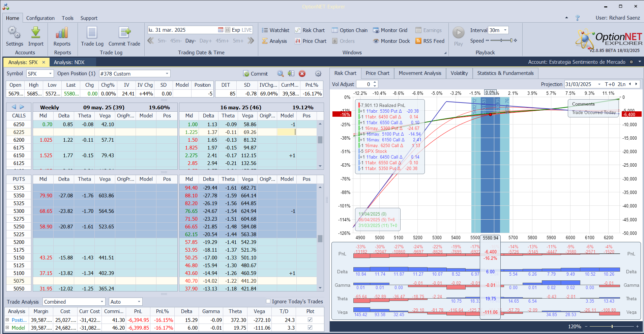Screen dimensions: 644x334
Task: Go to next expiration with right arrow
Action: [x=22, y=107]
